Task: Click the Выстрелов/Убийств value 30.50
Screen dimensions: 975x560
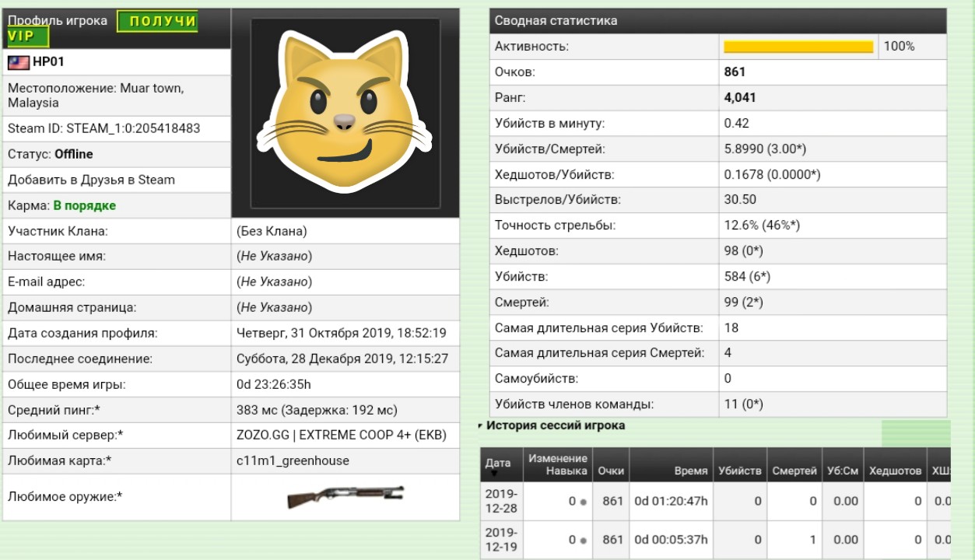Action: pyautogui.click(x=740, y=199)
